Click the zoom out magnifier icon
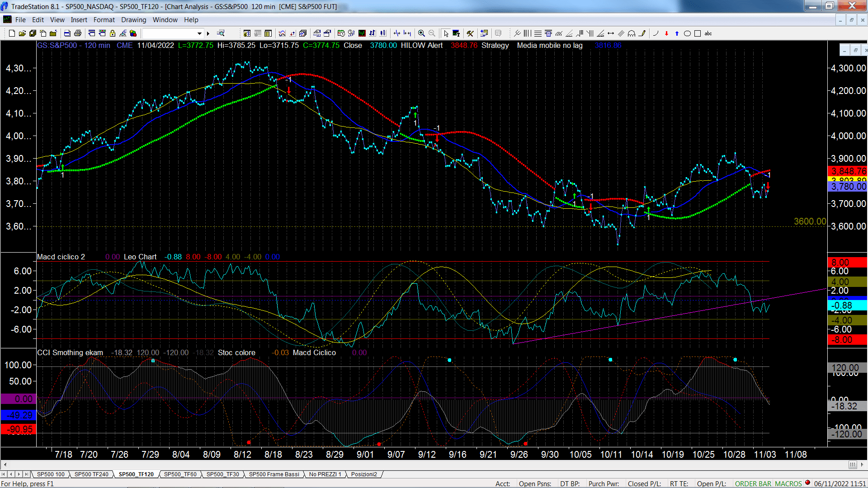Image resolution: width=868 pixels, height=488 pixels. (432, 33)
